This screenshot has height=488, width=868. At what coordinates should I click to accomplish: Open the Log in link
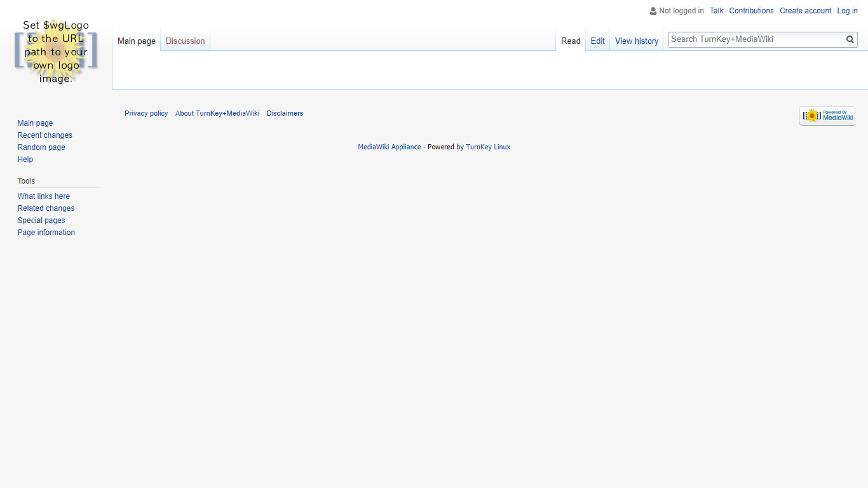(x=847, y=11)
